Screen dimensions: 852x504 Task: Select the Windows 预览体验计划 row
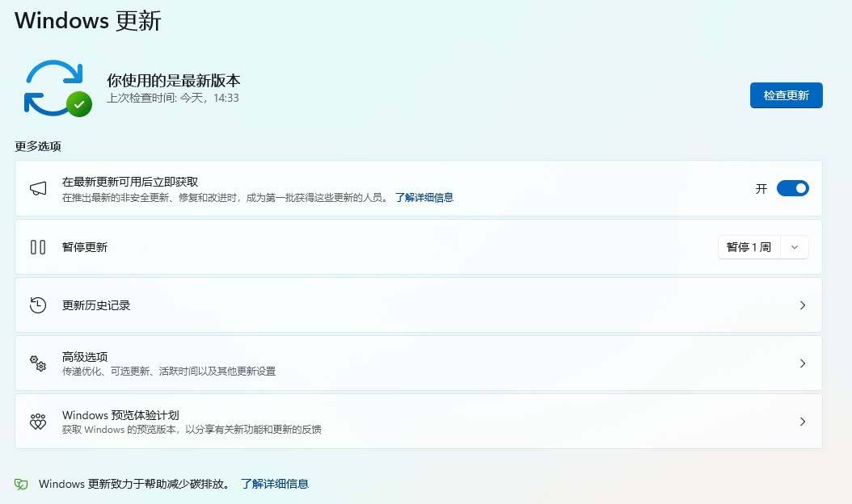(x=419, y=422)
